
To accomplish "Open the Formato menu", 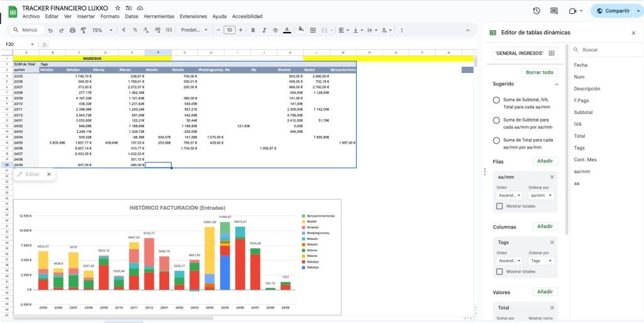I will 110,16.
